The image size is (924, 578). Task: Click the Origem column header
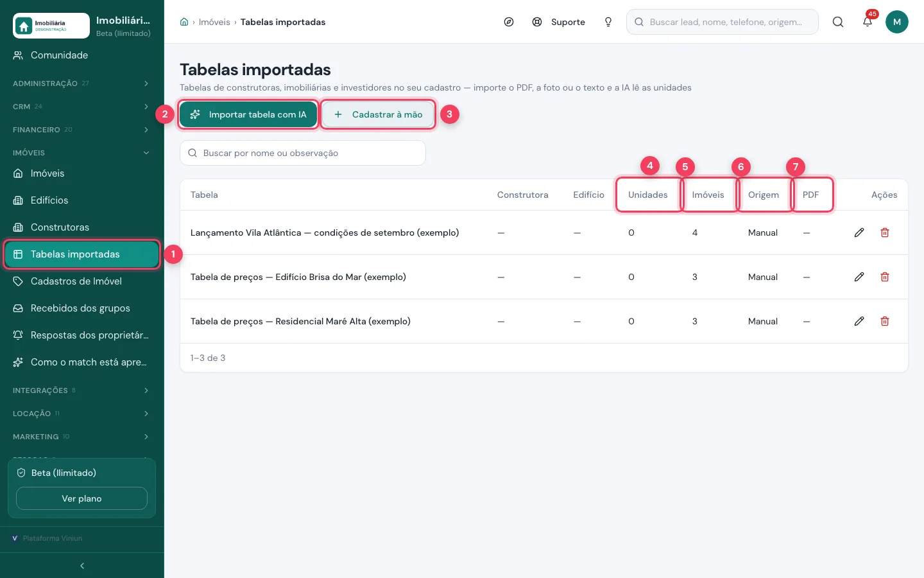[x=764, y=195]
